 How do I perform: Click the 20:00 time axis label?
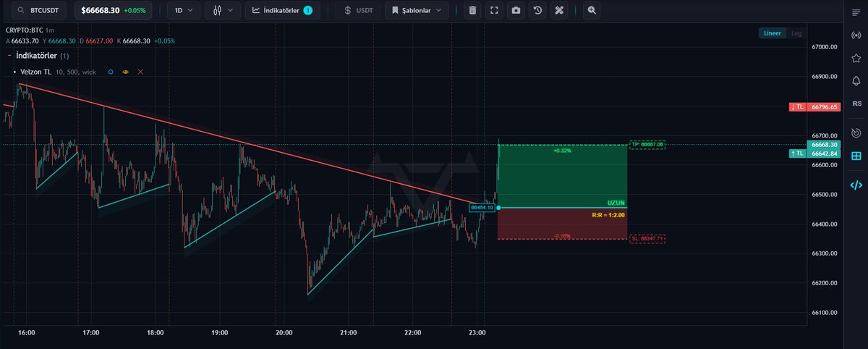click(x=284, y=333)
